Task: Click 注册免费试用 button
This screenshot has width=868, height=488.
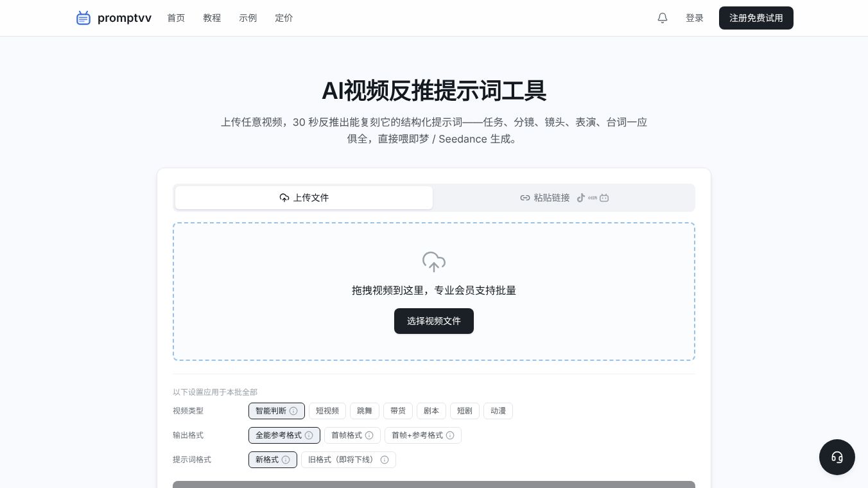Action: 756,18
